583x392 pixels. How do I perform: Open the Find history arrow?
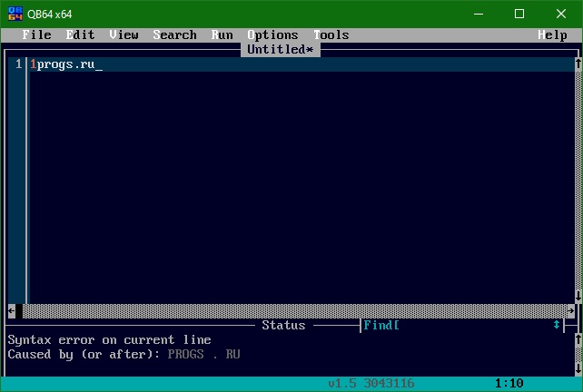click(557, 326)
